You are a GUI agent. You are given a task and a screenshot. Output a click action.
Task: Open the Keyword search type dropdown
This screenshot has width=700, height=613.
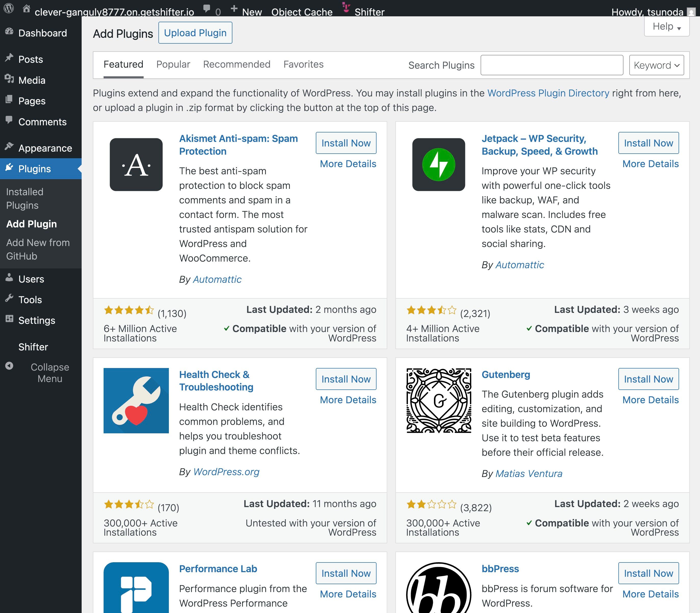[x=656, y=65]
